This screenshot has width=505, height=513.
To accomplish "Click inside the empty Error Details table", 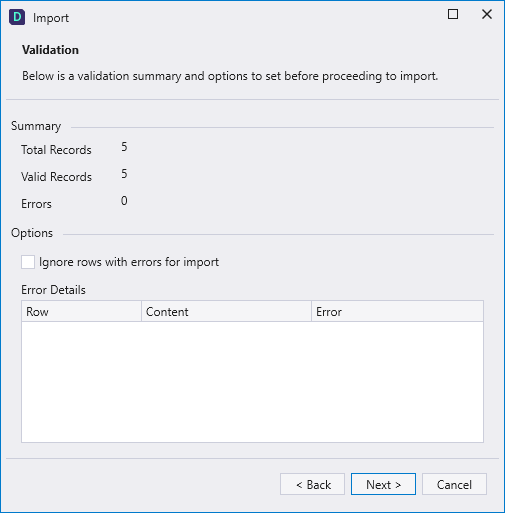I will click(x=252, y=382).
